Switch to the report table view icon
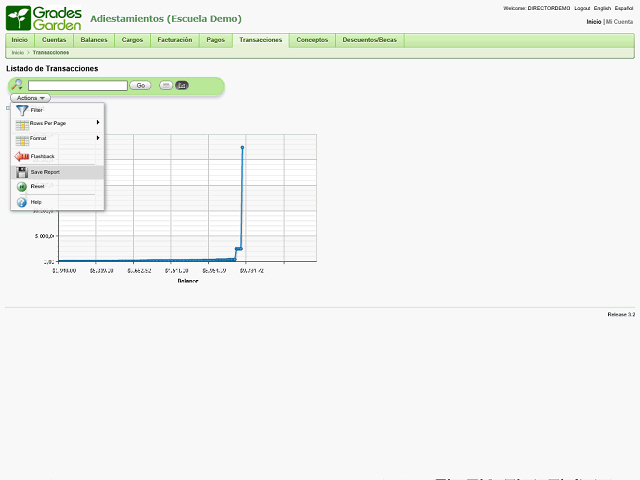Screen dimensions: 640x480 tap(166, 85)
